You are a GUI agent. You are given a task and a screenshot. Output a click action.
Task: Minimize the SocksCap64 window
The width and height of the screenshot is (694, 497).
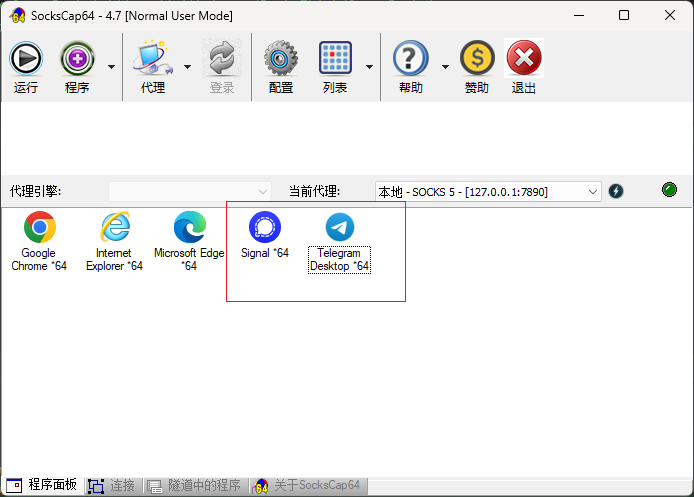coord(579,15)
